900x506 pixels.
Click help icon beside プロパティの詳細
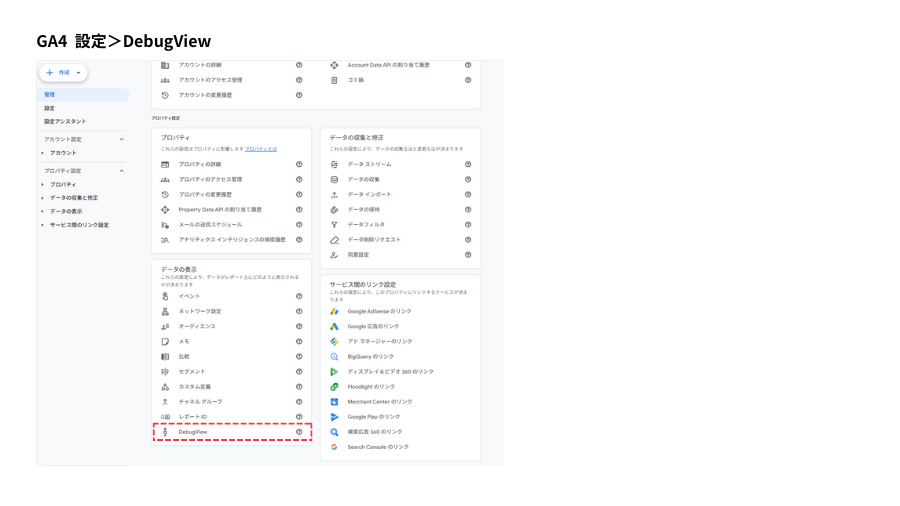click(299, 165)
